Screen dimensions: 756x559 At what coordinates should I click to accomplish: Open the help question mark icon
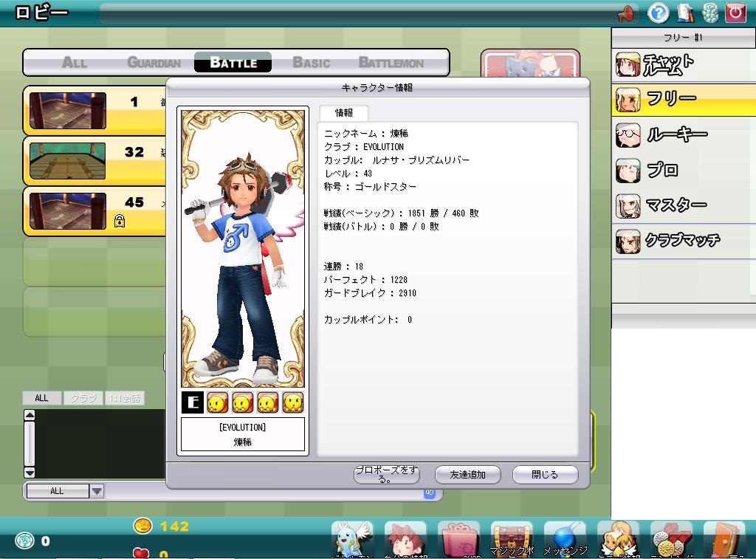coord(658,13)
